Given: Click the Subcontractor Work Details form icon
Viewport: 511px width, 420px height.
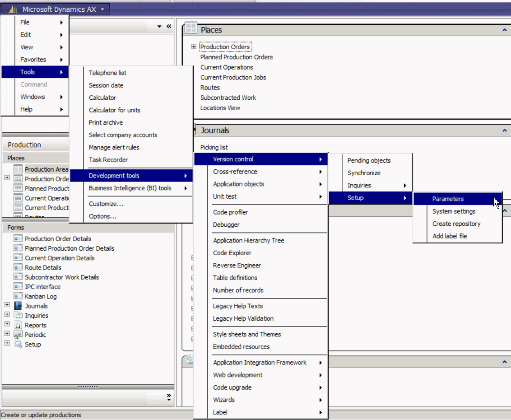Looking at the screenshot, I should pos(18,277).
